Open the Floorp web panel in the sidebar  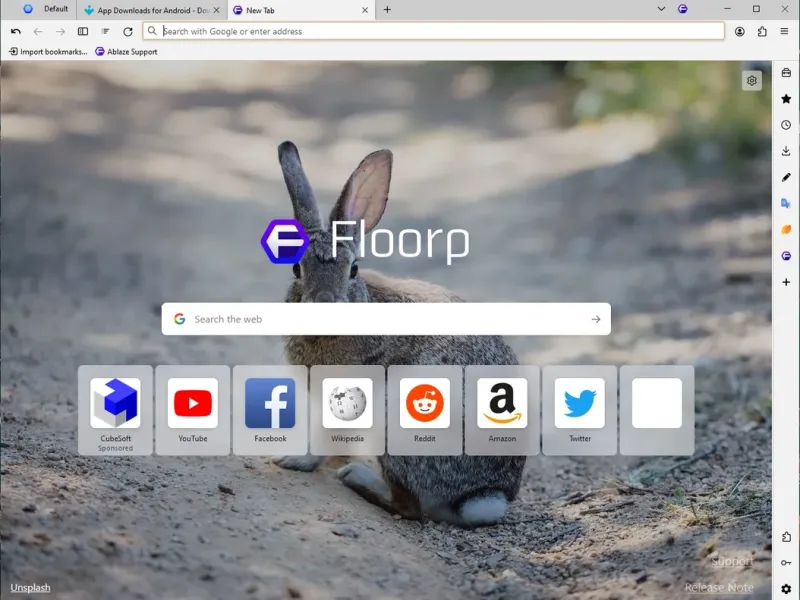pos(786,256)
